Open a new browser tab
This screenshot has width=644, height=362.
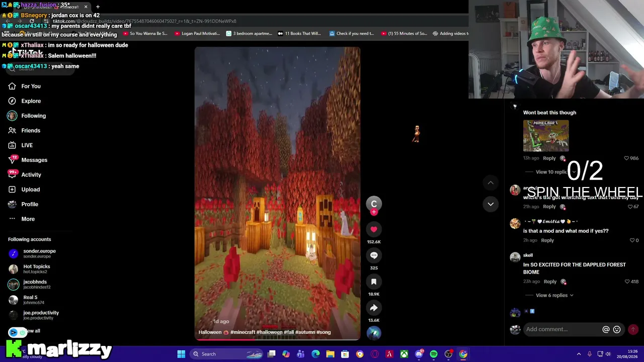coord(98,7)
